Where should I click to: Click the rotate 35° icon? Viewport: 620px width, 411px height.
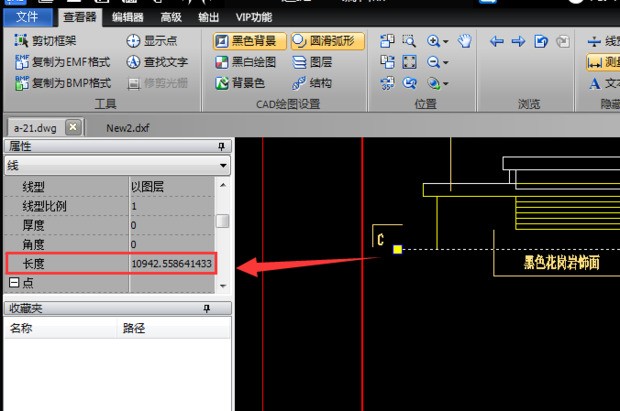387,83
